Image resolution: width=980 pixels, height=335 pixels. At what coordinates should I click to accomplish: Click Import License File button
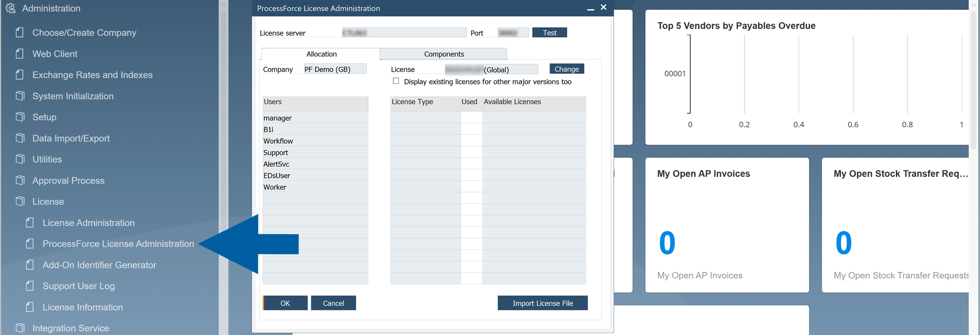(x=543, y=303)
